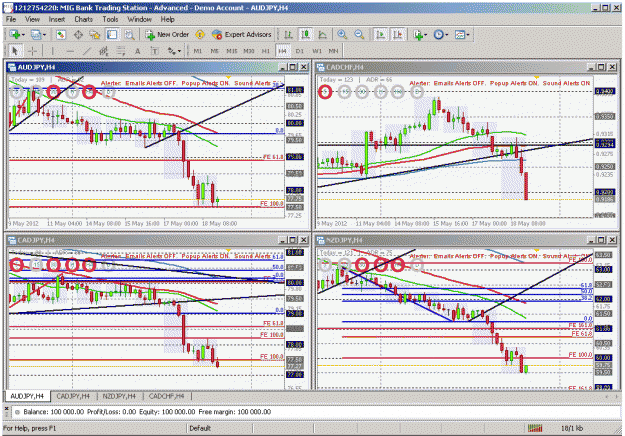
Task: Select the Cursor arrow tool
Action: 15,51
